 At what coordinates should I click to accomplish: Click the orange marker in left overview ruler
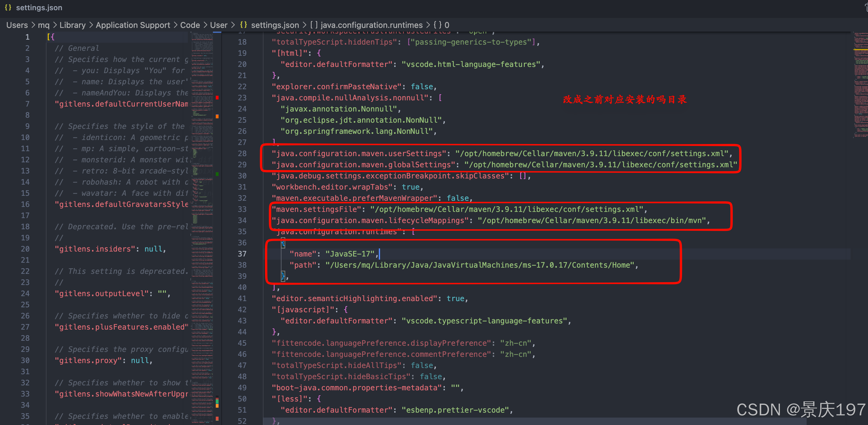pyautogui.click(x=217, y=116)
